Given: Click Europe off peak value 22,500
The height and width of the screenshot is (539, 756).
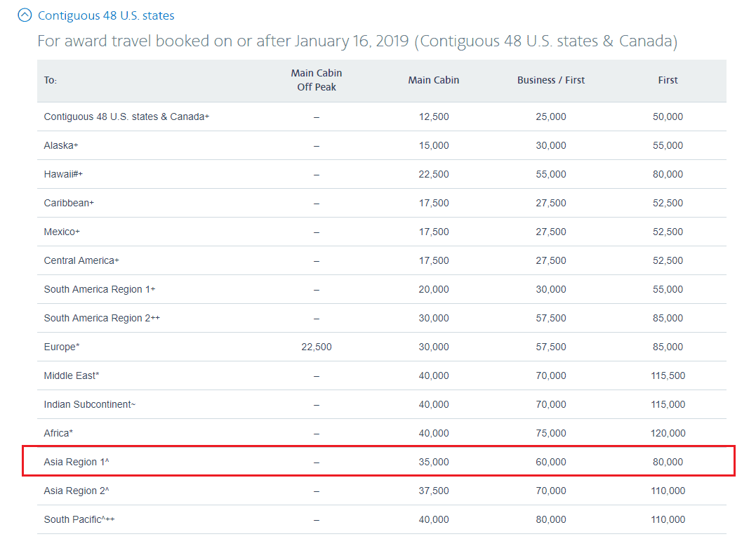Looking at the screenshot, I should tap(316, 347).
